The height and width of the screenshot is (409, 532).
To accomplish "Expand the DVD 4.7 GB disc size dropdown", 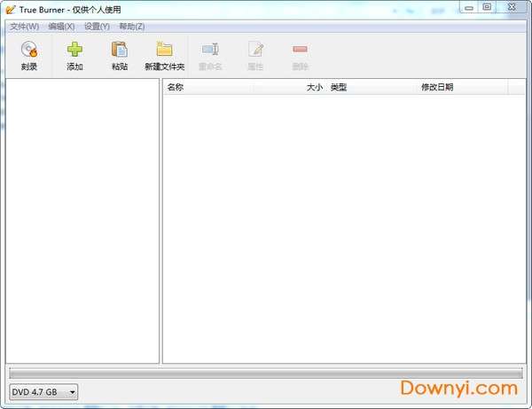I will tap(43, 392).
